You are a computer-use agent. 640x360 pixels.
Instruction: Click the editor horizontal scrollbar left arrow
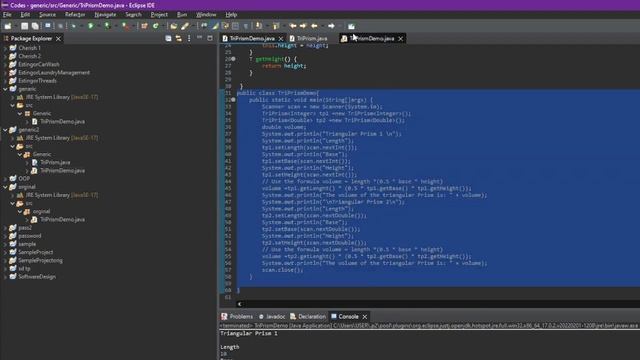(x=239, y=304)
